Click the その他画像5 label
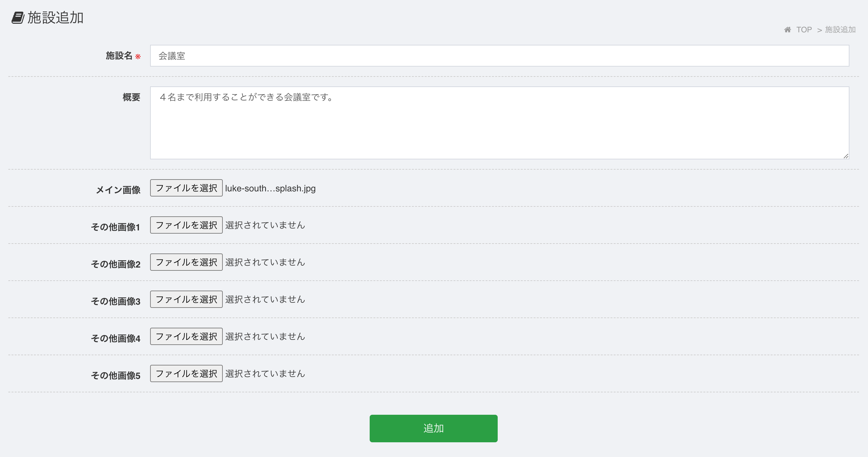Screen dimensions: 868x457 tap(116, 375)
